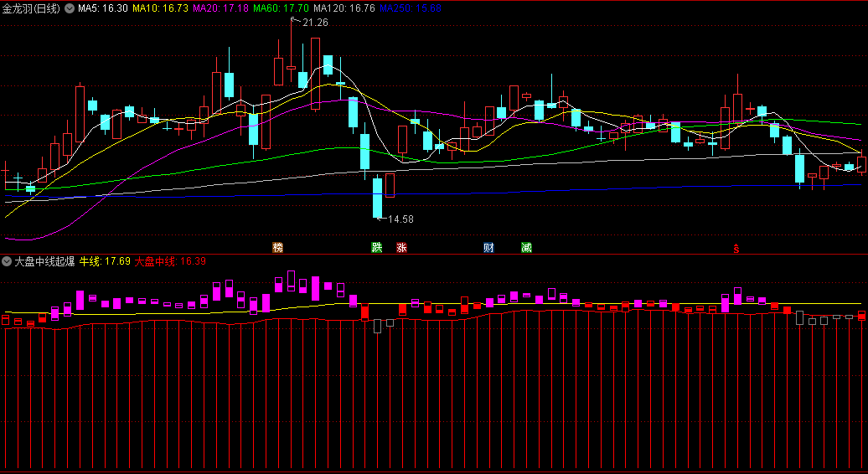Click the red 大盘中线 value label
The width and height of the screenshot is (868, 474).
[x=170, y=261]
